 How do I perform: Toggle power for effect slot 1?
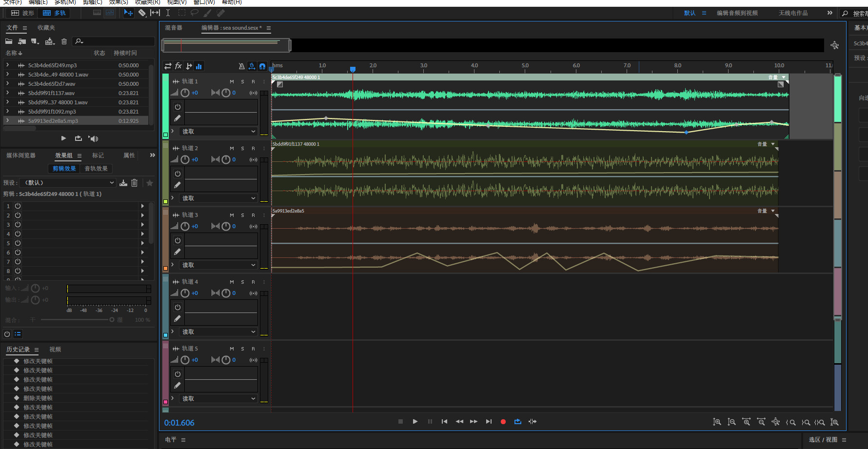(x=18, y=206)
